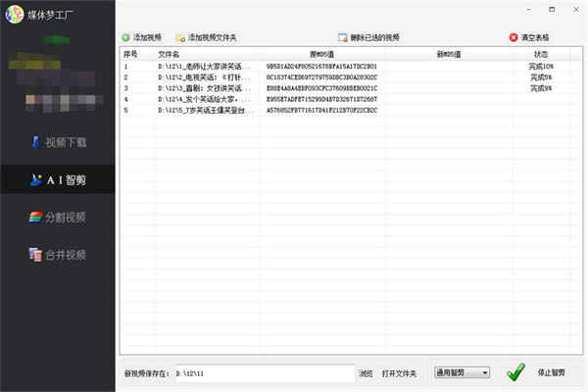The height and width of the screenshot is (392, 588).
Task: Click the add video folder icon
Action: (180, 38)
